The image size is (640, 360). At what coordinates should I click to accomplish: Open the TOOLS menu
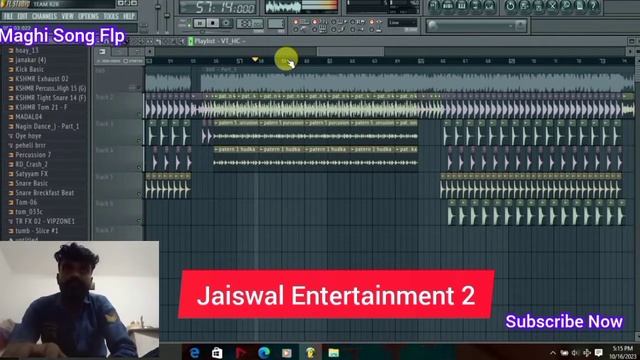(x=111, y=16)
